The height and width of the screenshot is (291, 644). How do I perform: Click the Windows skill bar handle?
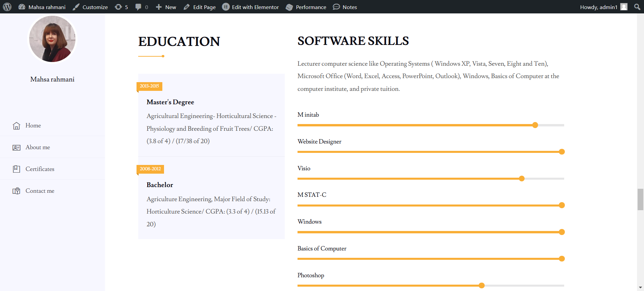pos(562,232)
